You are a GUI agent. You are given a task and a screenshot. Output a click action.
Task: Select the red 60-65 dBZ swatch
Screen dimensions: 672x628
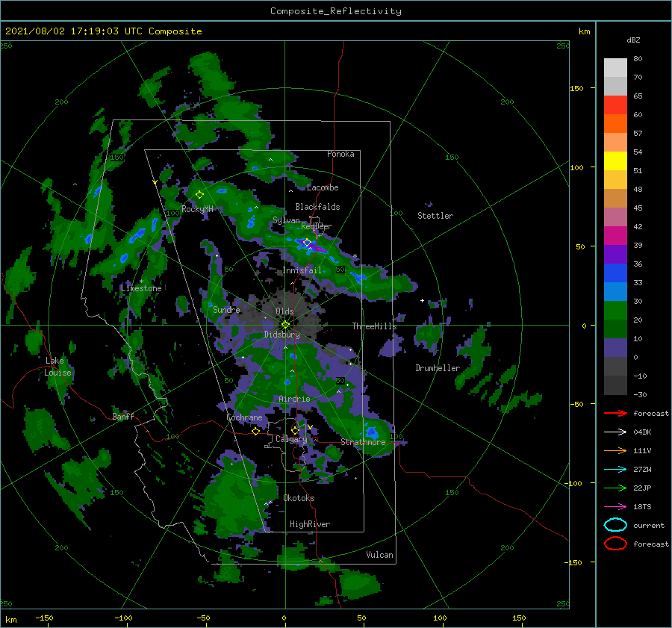[x=615, y=105]
